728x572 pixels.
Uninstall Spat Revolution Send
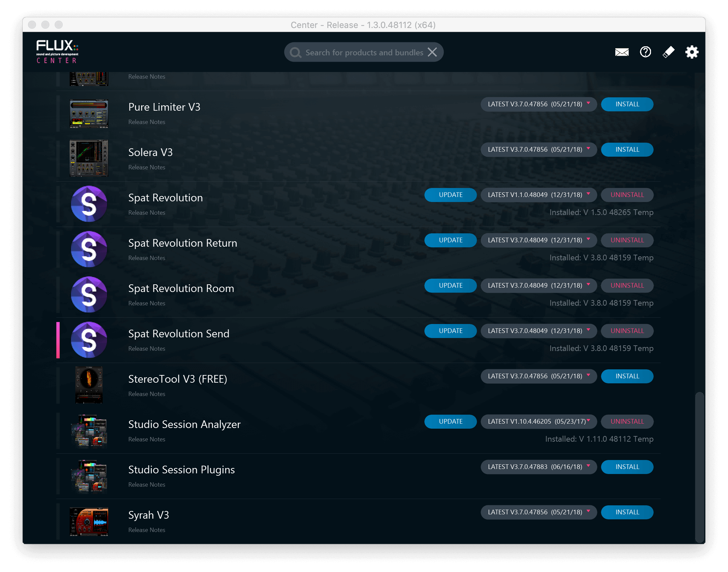pyautogui.click(x=627, y=331)
